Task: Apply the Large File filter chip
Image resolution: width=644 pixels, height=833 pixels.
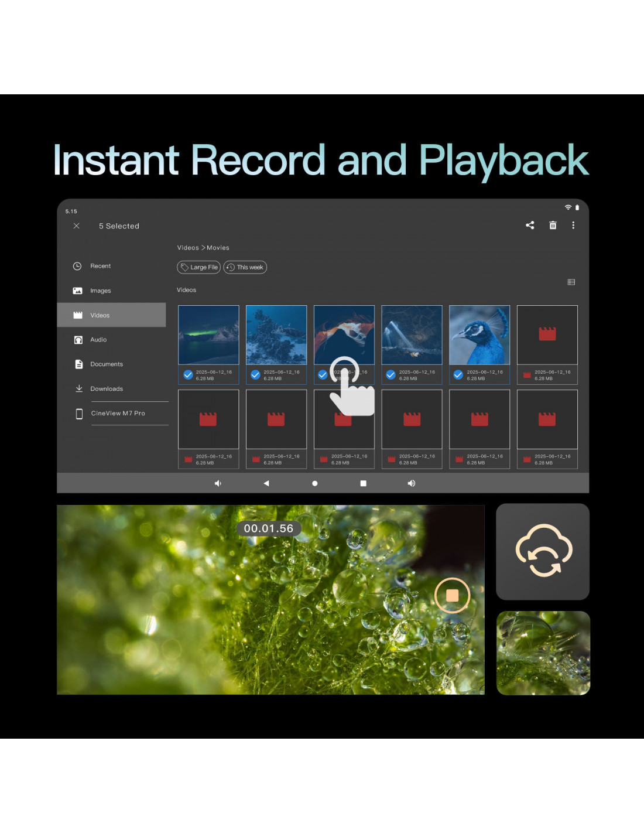Action: 199,267
